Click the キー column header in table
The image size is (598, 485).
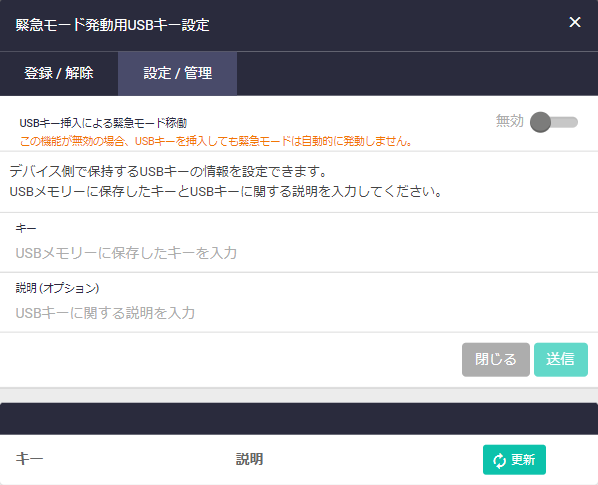pos(29,459)
